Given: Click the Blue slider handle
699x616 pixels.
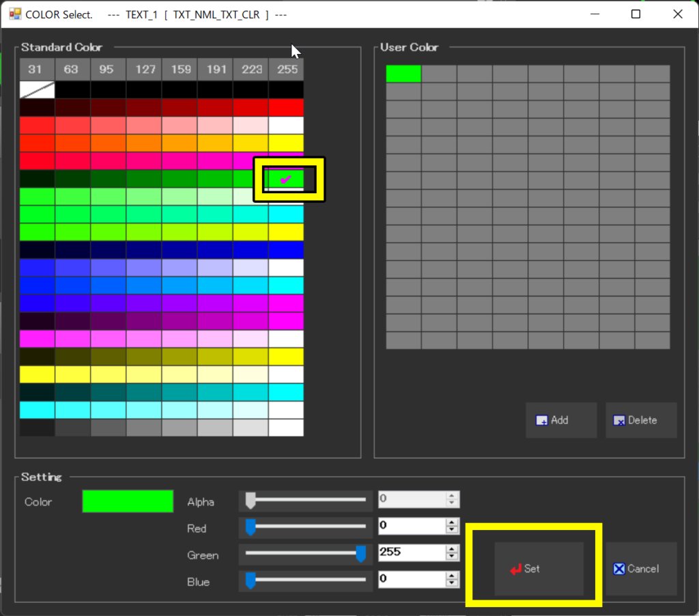Looking at the screenshot, I should tap(251, 580).
